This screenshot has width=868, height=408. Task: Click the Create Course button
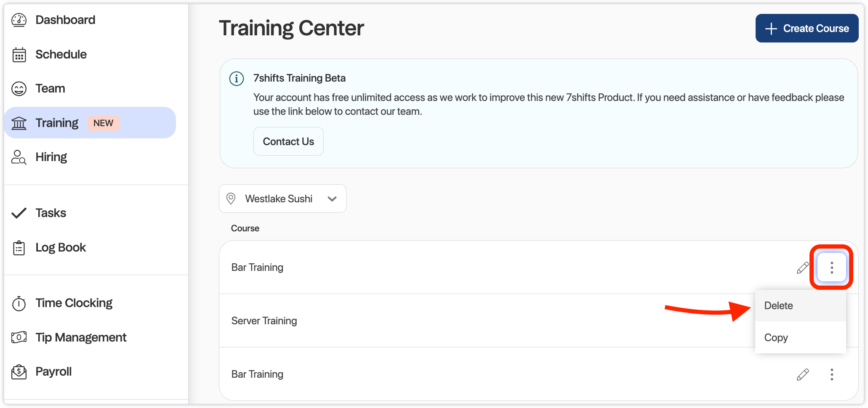[x=807, y=28]
